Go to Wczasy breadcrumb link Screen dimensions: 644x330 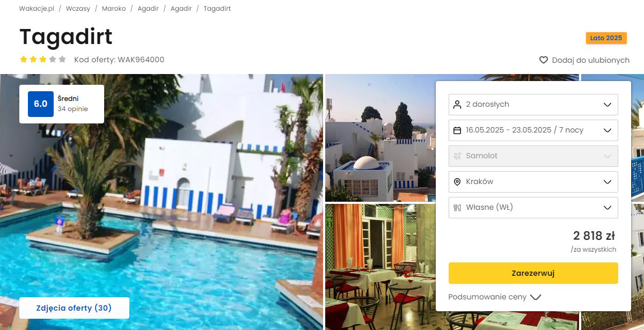[78, 9]
